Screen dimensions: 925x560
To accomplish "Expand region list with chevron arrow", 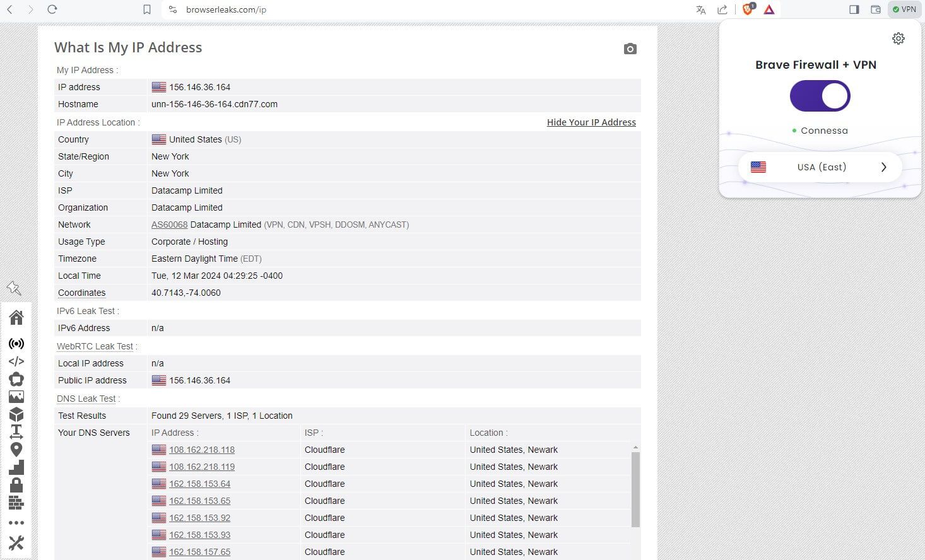I will 884,167.
